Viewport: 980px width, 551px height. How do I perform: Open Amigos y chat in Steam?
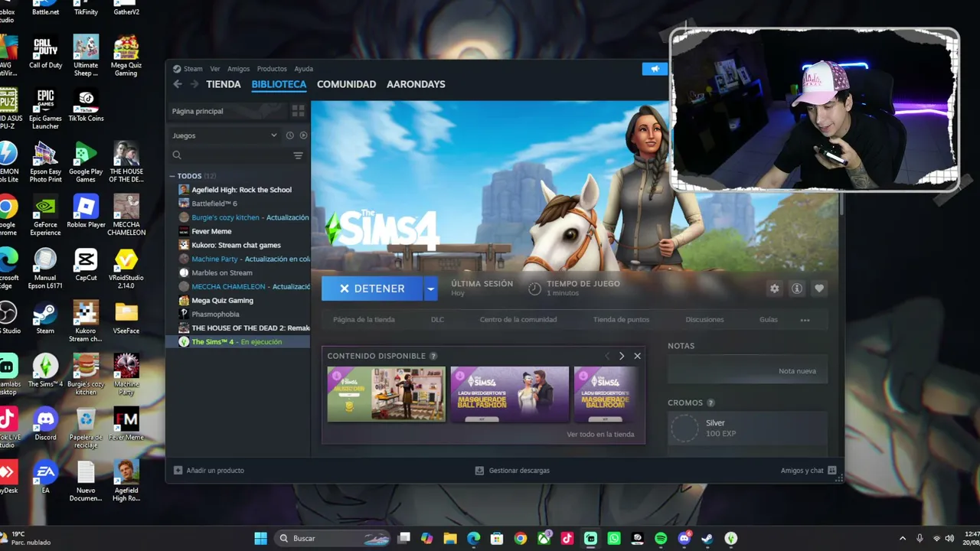[x=808, y=471]
